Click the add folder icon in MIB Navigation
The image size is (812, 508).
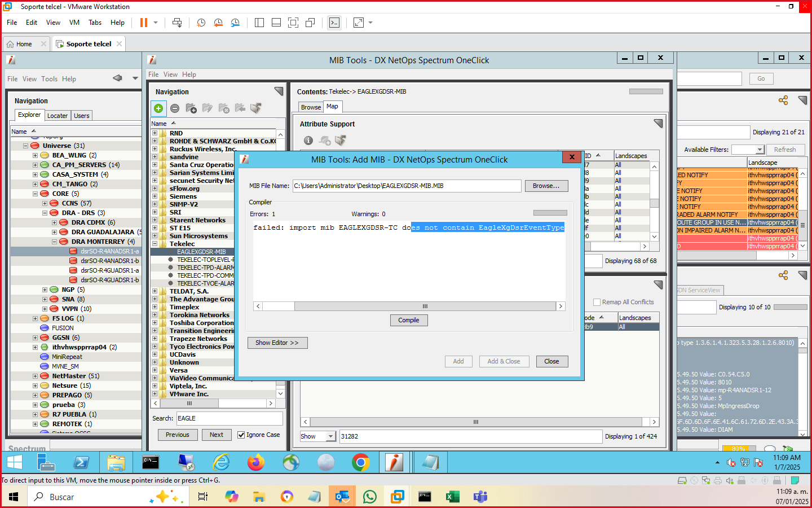[x=191, y=108]
